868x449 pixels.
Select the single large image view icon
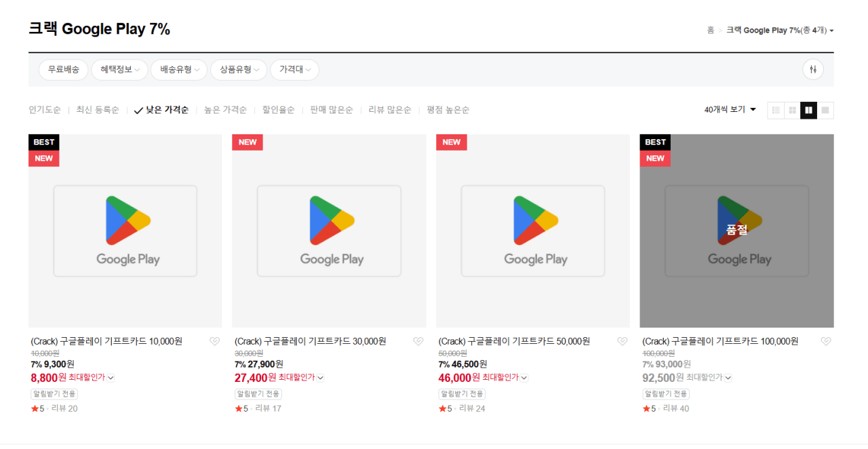click(825, 110)
